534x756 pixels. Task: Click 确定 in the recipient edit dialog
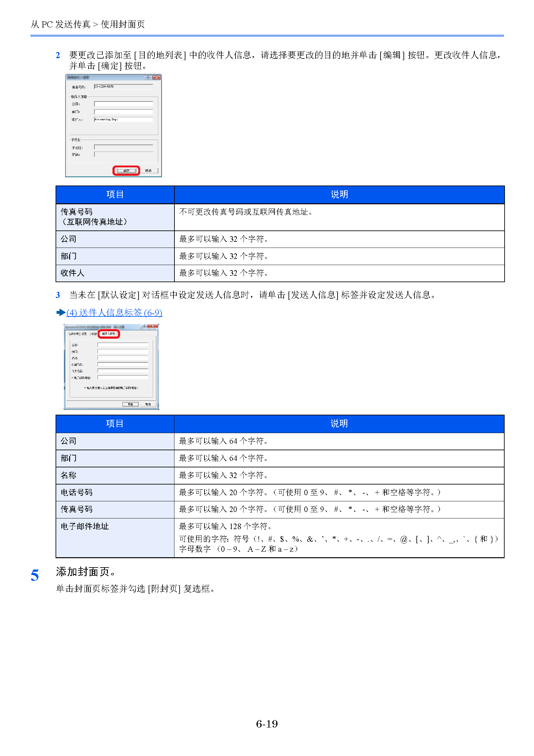pyautogui.click(x=127, y=171)
